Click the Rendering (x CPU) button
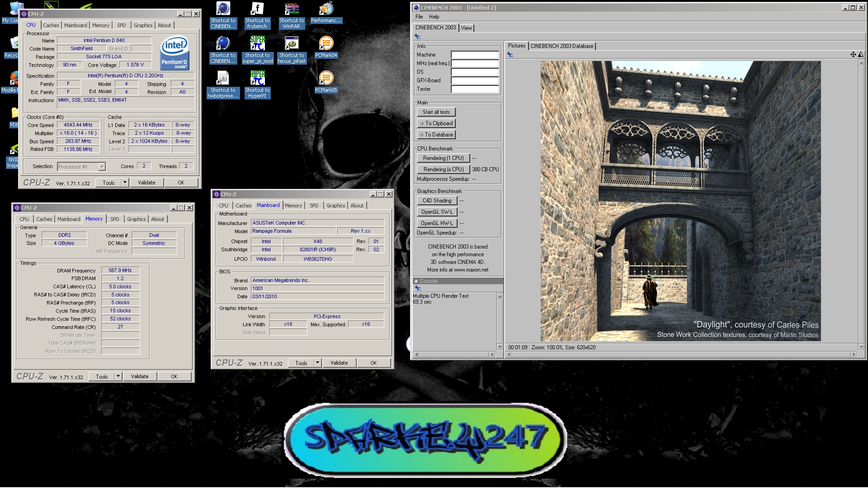Screen dimensions: 868x488 tap(443, 169)
